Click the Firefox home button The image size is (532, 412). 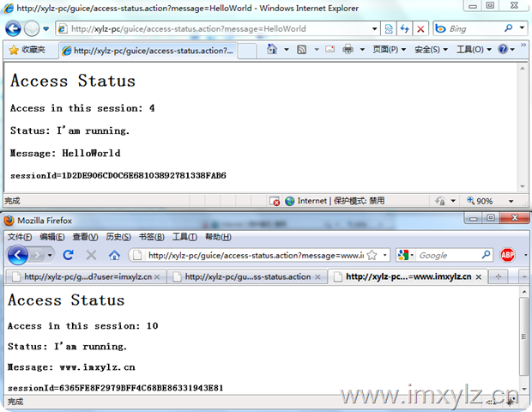click(x=114, y=255)
